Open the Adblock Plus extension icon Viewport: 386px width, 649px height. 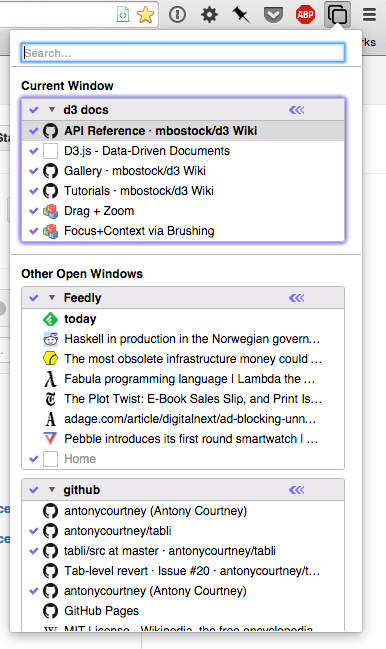click(305, 15)
